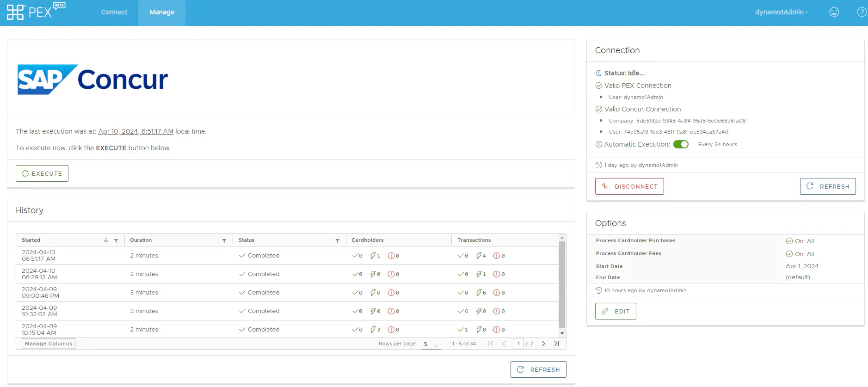This screenshot has width=868, height=387.
Task: Open the dynamo1Admin user dropdown
Action: (x=782, y=12)
